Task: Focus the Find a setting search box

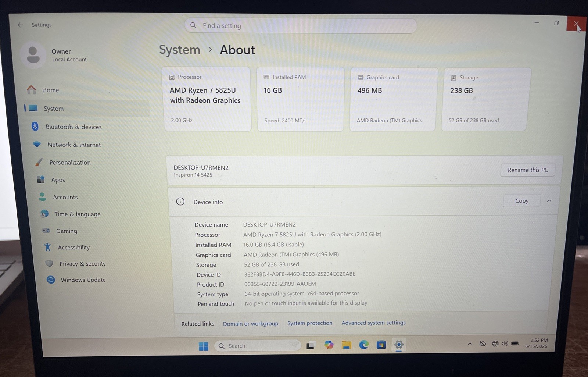Action: pos(301,26)
